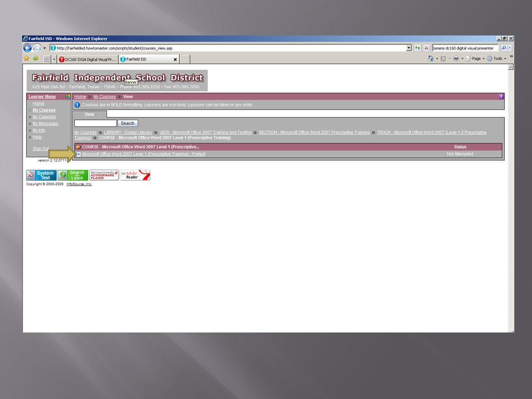Click the blue information icon

click(x=77, y=105)
